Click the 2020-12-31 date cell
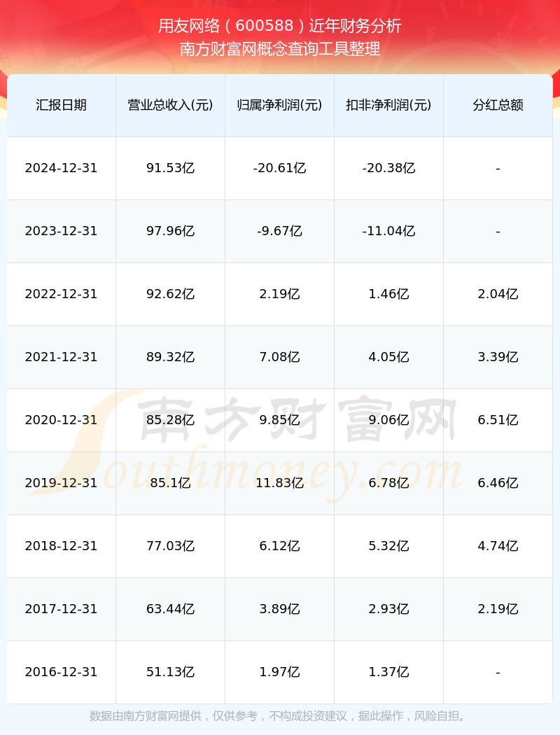This screenshot has height=735, width=560. coord(61,420)
